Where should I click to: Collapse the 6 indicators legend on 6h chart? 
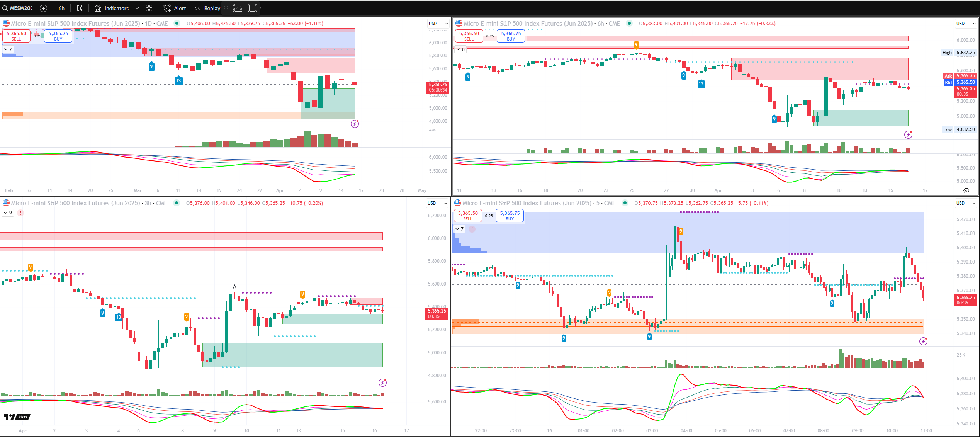[460, 49]
